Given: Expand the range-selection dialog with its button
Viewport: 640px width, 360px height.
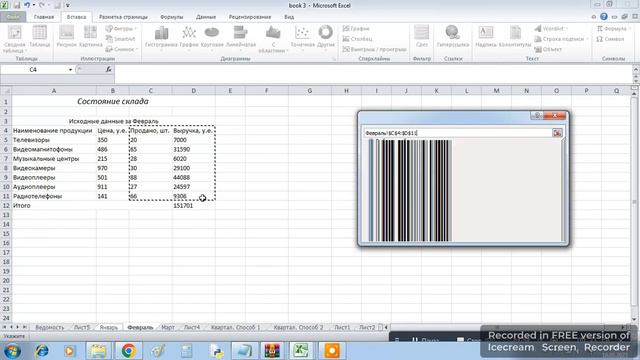Looking at the screenshot, I should tap(557, 133).
